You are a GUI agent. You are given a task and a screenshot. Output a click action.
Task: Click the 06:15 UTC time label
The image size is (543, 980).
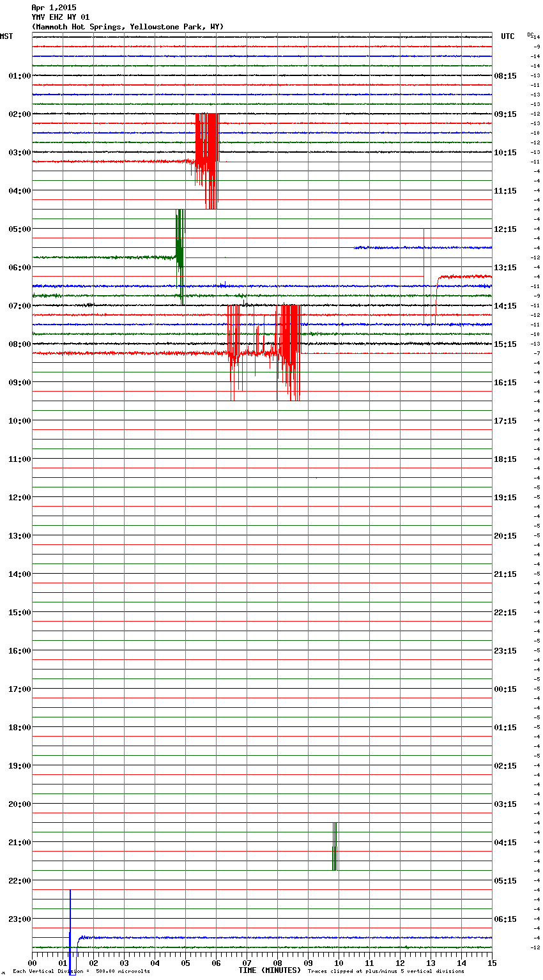tap(505, 919)
